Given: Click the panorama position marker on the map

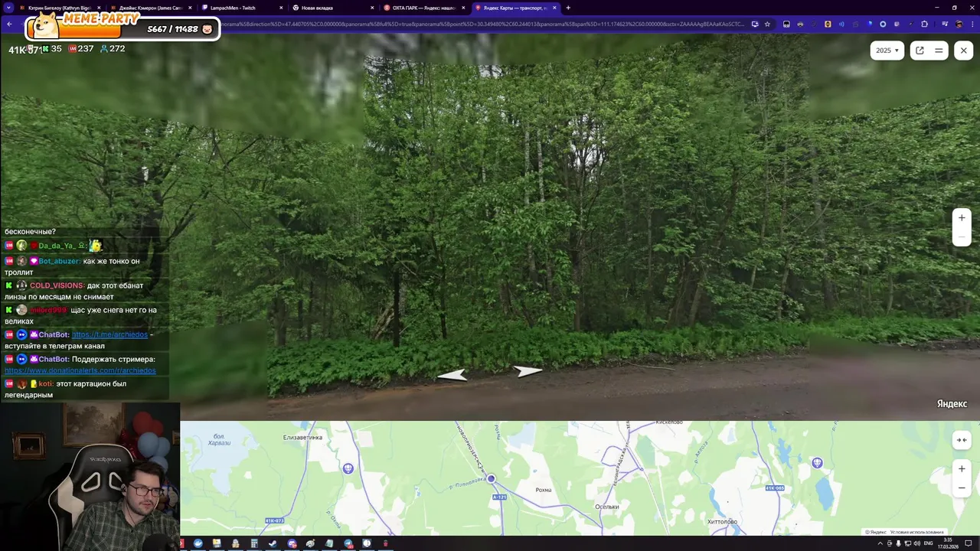Looking at the screenshot, I should coord(491,478).
